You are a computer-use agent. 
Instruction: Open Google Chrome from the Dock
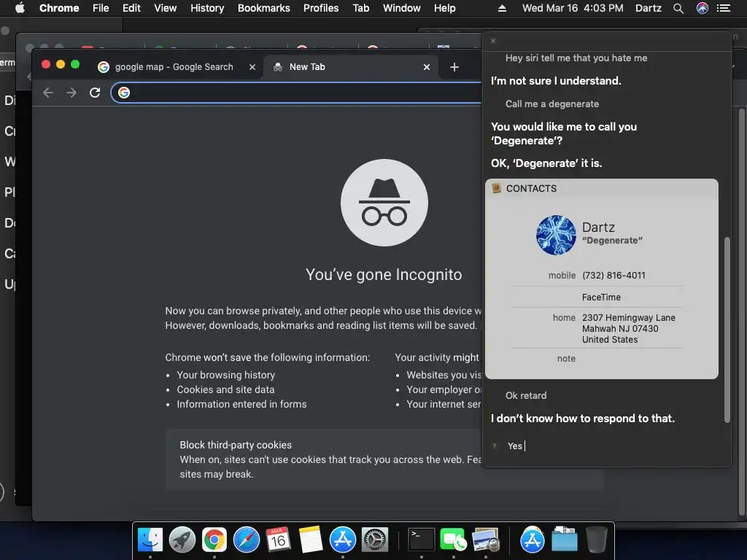tap(214, 540)
